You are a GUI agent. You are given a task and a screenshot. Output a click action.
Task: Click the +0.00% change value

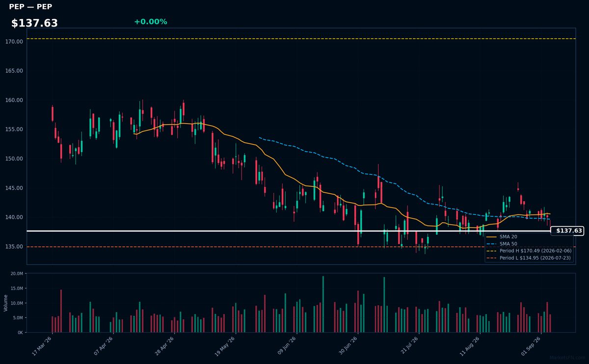[150, 22]
